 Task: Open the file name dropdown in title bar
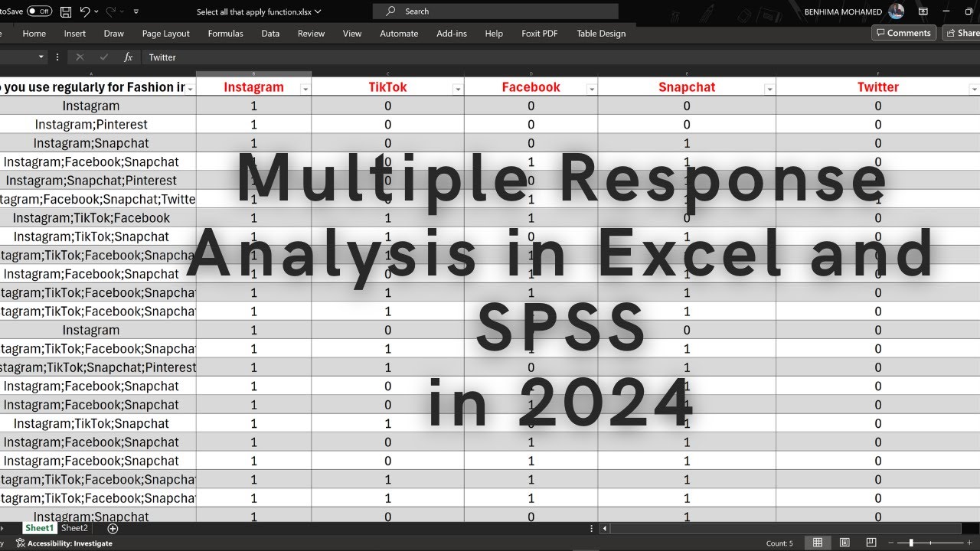point(318,11)
